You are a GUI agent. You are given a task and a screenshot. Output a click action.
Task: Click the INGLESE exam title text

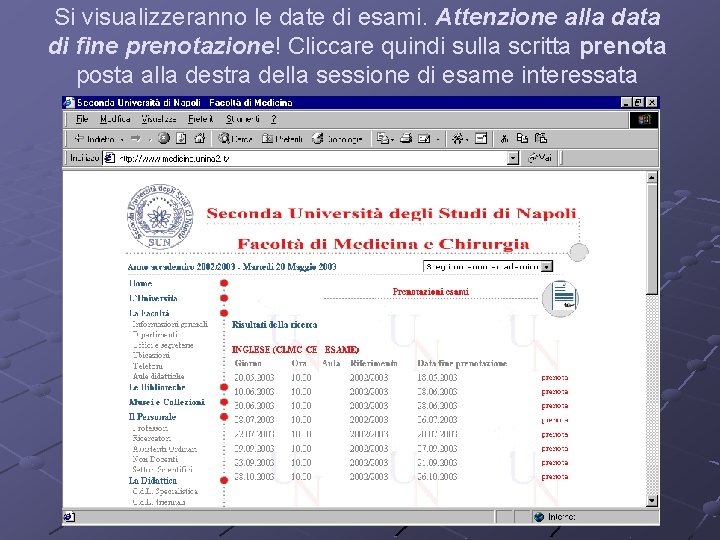click(295, 349)
